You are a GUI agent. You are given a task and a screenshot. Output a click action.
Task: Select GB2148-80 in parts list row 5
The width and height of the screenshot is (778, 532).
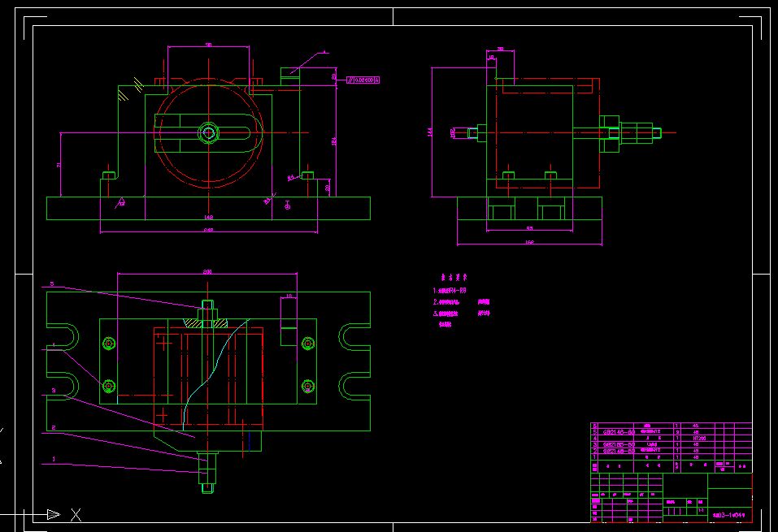coord(619,432)
